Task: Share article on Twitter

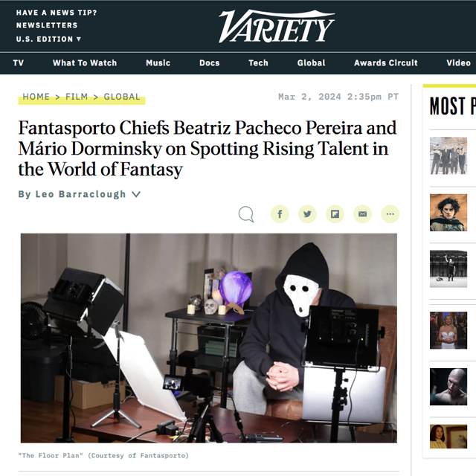Action: tap(307, 214)
